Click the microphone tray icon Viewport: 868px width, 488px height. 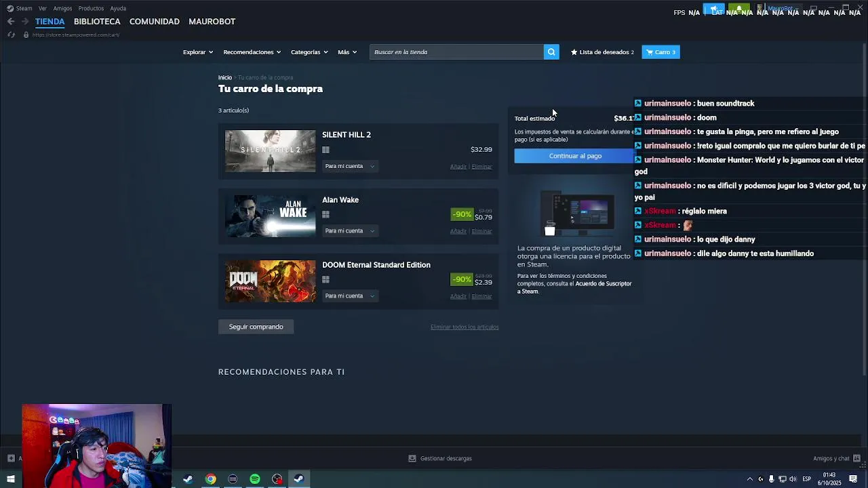tap(771, 479)
